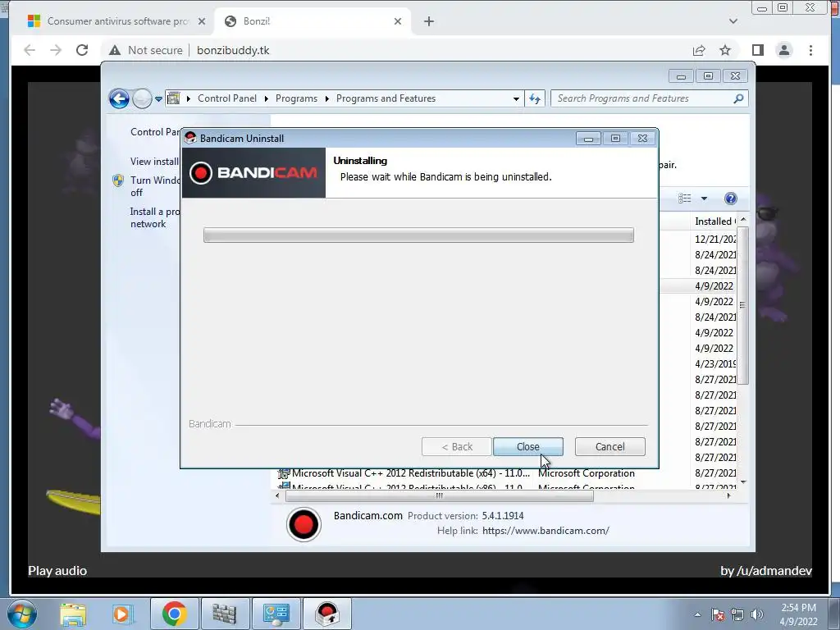
Task: Click the Chrome taskbar icon
Action: pos(174,614)
